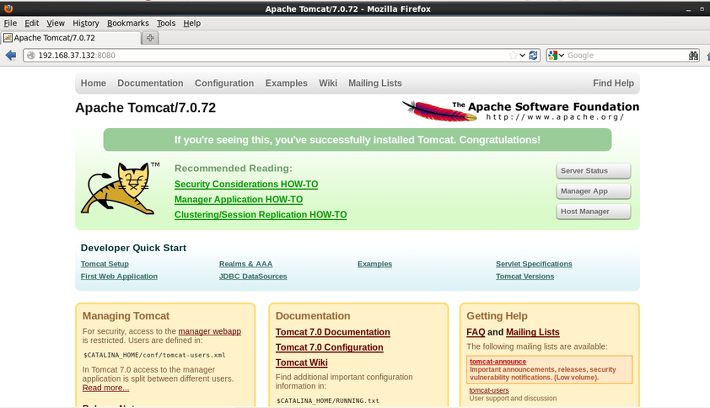Open the View menu
710x408 pixels.
[x=55, y=23]
